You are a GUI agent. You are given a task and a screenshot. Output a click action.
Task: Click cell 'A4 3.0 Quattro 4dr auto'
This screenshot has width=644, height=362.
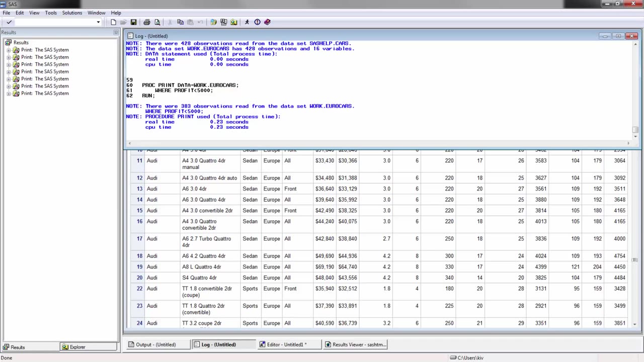click(209, 178)
